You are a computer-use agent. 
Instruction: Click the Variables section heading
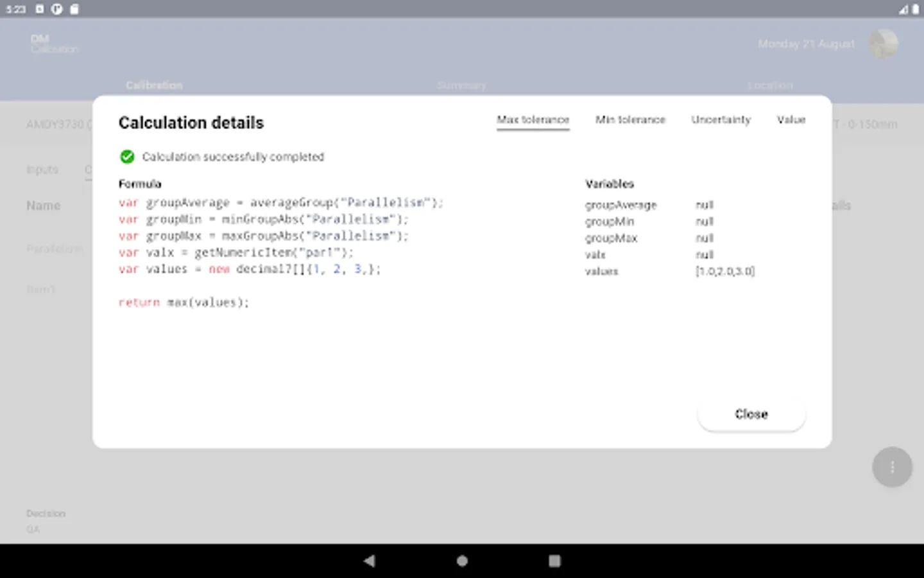point(610,184)
